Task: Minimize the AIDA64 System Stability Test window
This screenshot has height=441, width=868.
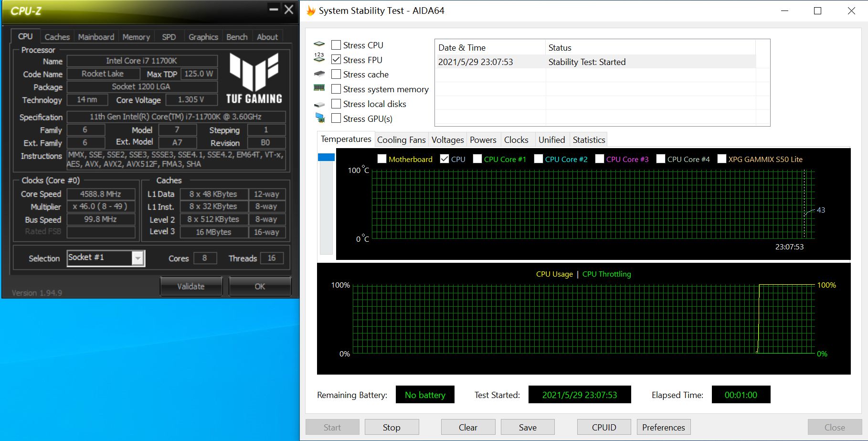Action: click(x=784, y=11)
